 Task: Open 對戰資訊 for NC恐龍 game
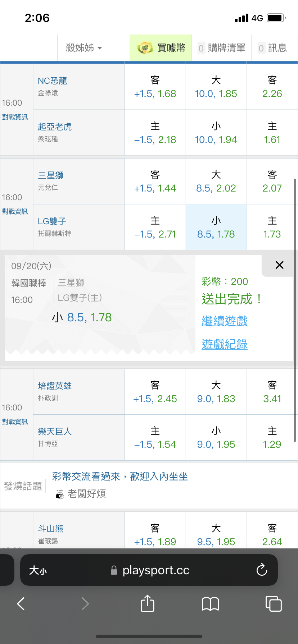(x=15, y=117)
